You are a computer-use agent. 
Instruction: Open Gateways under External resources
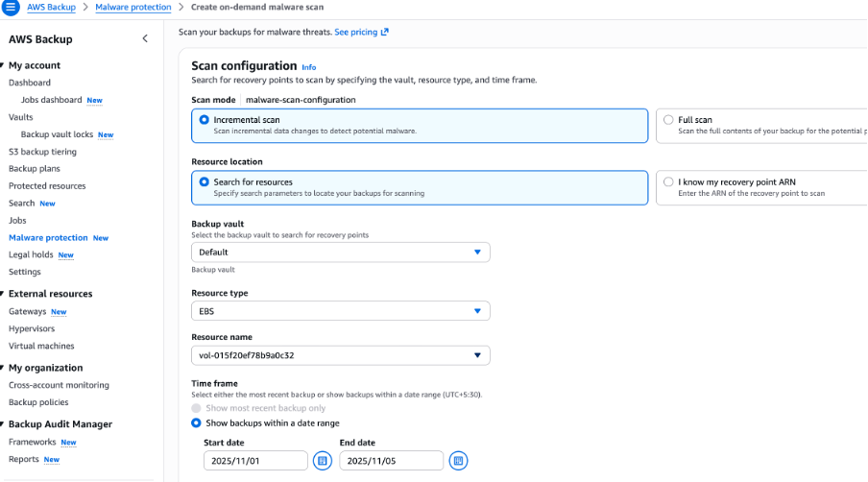tap(27, 311)
